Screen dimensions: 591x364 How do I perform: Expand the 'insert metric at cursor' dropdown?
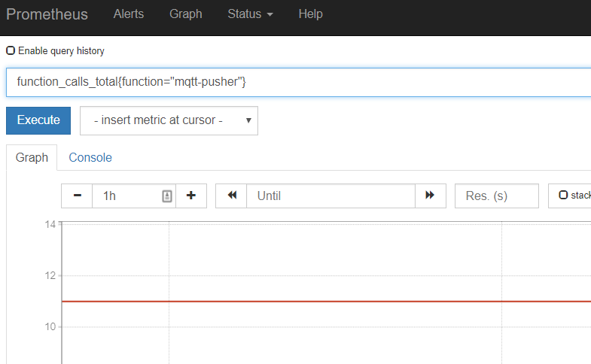pos(169,120)
